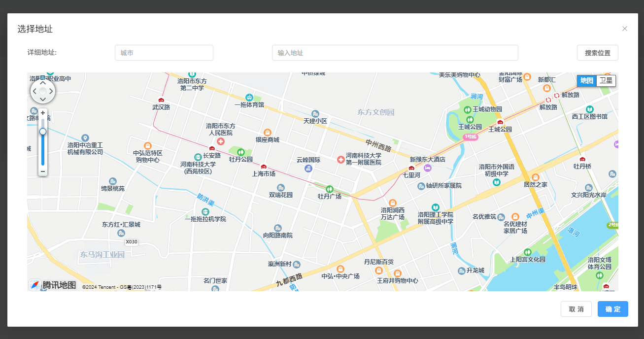The image size is (644, 339).
Task: Click the 缔景桃苑 residential icon
Action: (x=113, y=181)
